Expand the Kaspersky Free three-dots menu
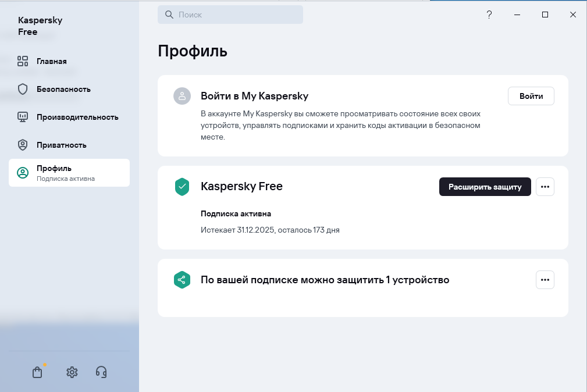 pyautogui.click(x=545, y=187)
